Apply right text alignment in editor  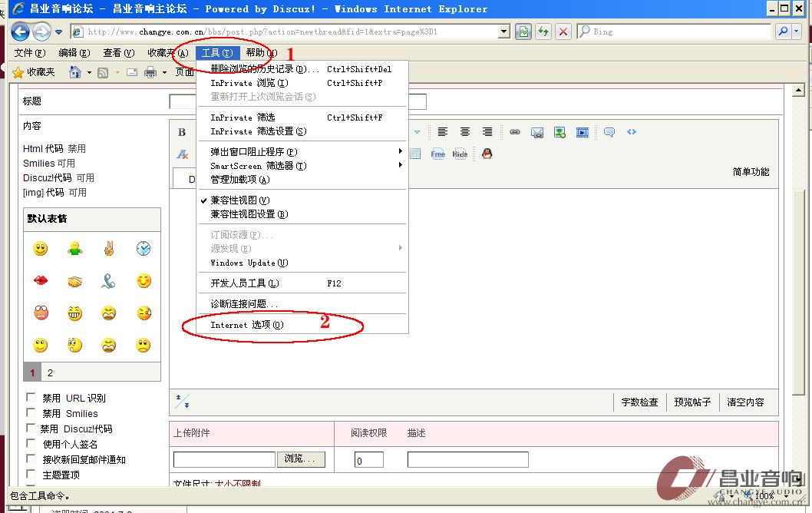click(x=487, y=132)
